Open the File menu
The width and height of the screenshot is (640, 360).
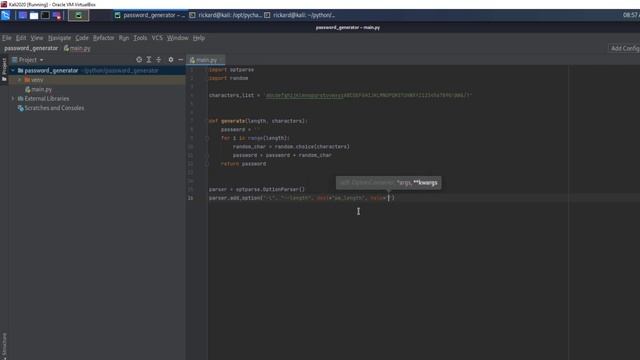coord(7,38)
